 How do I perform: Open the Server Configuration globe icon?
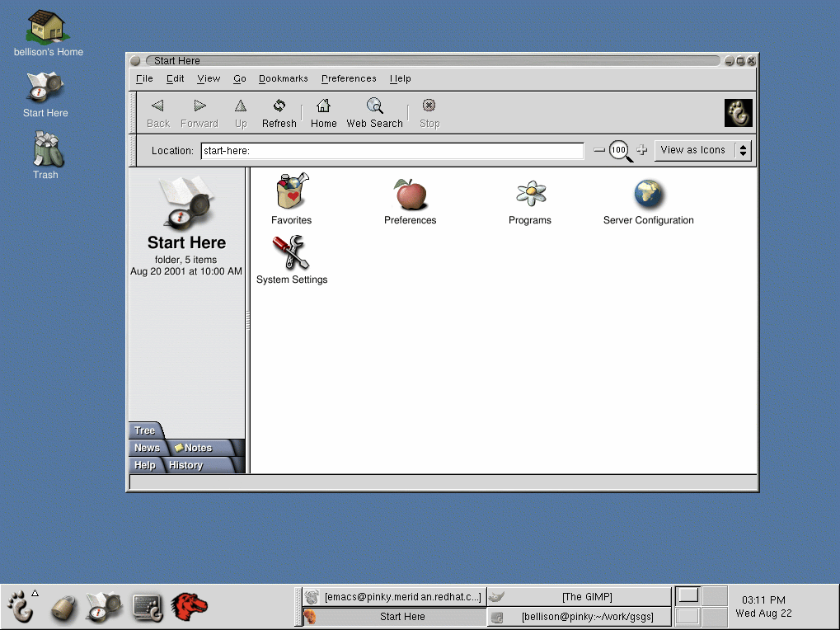tap(649, 194)
